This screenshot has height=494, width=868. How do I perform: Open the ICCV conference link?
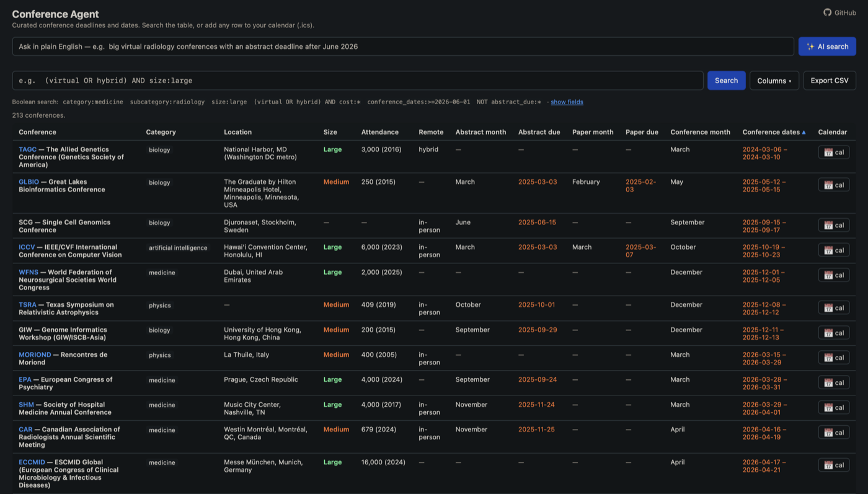27,247
